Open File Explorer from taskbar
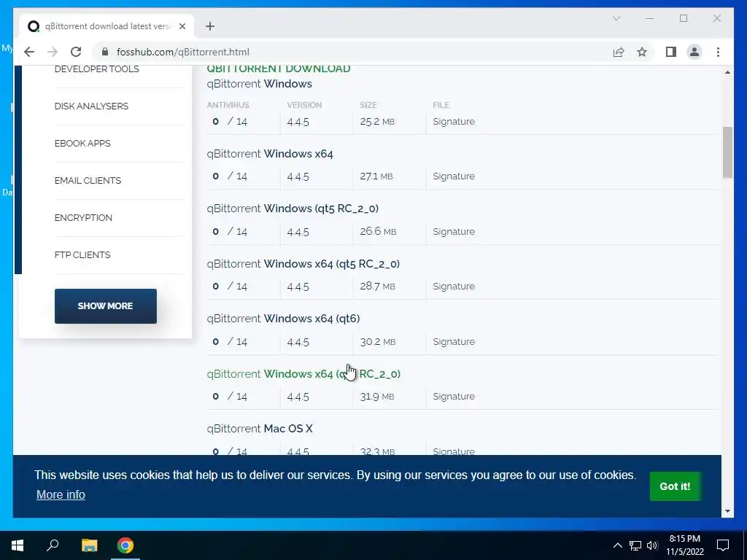747x560 pixels. [x=89, y=545]
